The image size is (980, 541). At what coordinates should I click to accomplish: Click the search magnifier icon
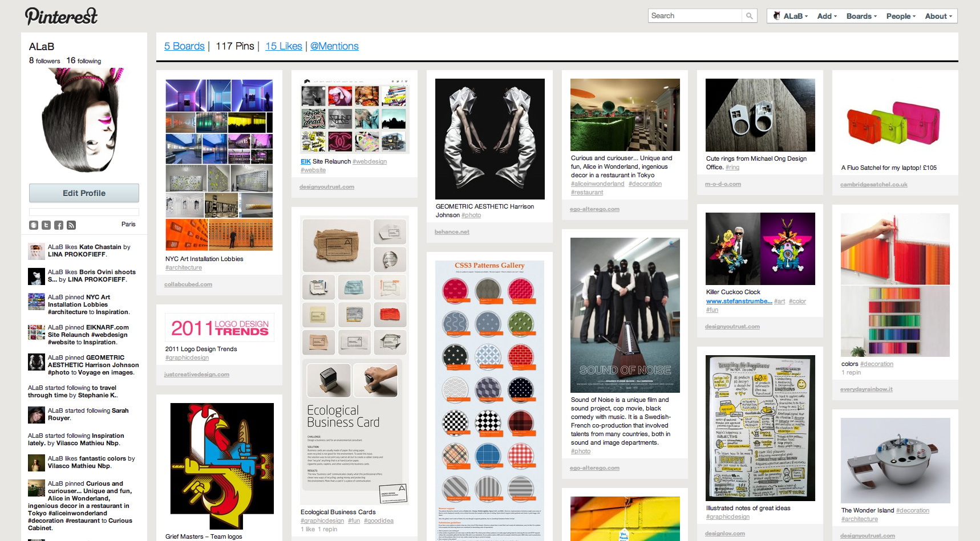click(749, 16)
